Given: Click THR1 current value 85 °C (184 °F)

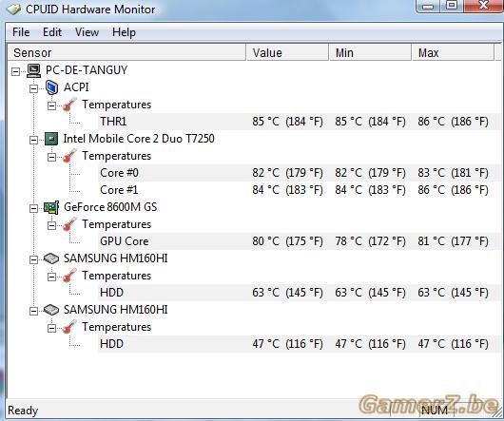Looking at the screenshot, I should 287,122.
